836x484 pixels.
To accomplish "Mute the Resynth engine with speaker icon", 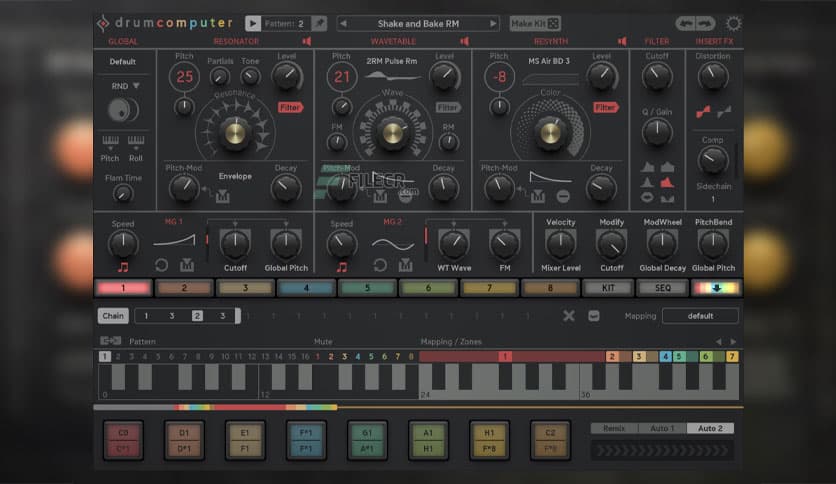I will coord(622,41).
